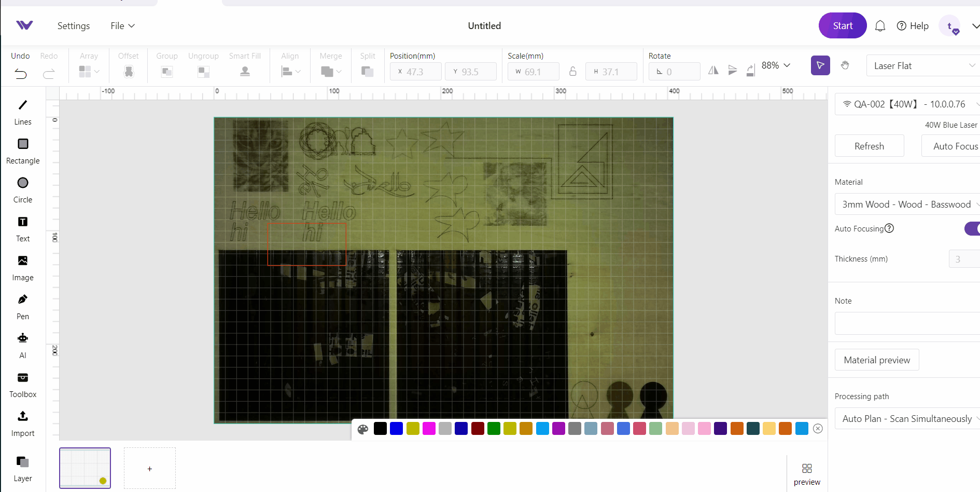This screenshot has height=492, width=980.
Task: Flip vertically using mirror icon
Action: pyautogui.click(x=733, y=70)
